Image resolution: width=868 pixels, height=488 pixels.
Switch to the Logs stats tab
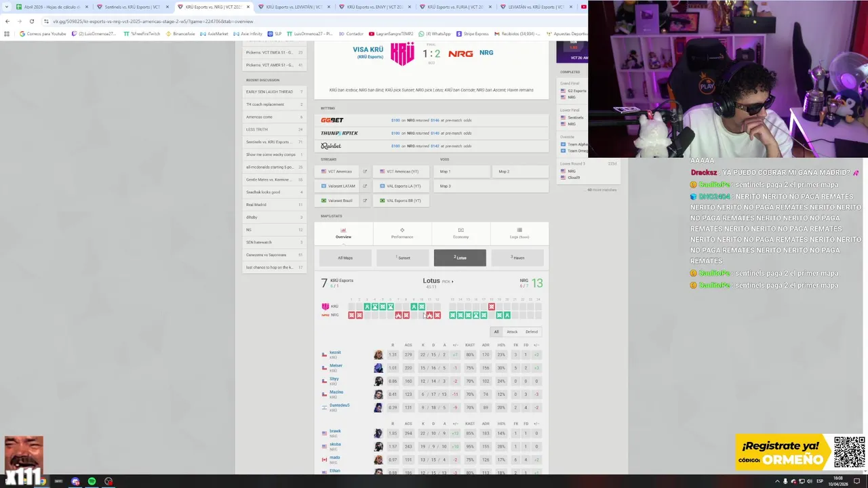(519, 233)
